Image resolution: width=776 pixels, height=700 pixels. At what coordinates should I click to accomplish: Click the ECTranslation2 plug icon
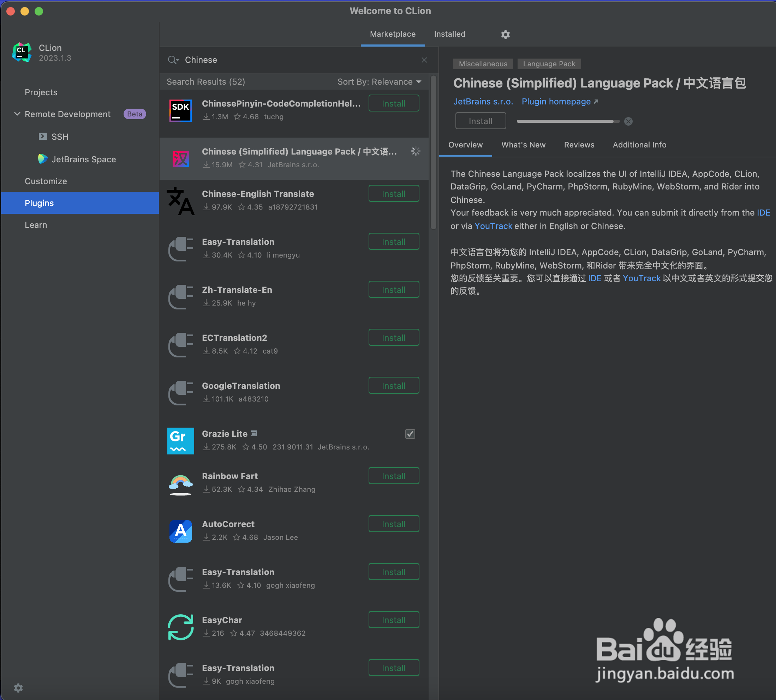pos(180,345)
